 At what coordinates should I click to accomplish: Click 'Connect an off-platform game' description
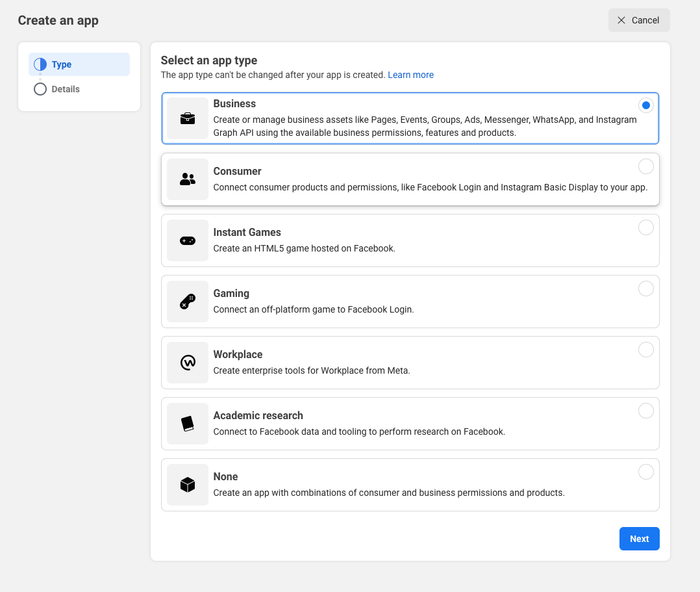tap(314, 309)
